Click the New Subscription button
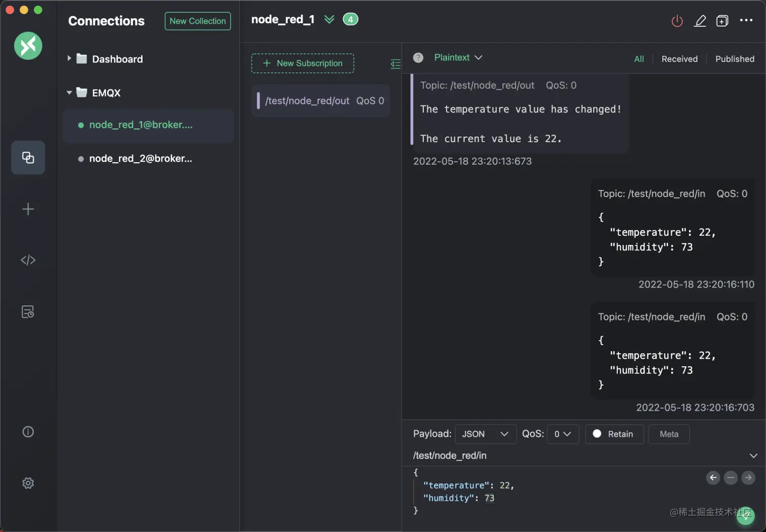Screen dimensions: 766x532 pyautogui.click(x=302, y=63)
